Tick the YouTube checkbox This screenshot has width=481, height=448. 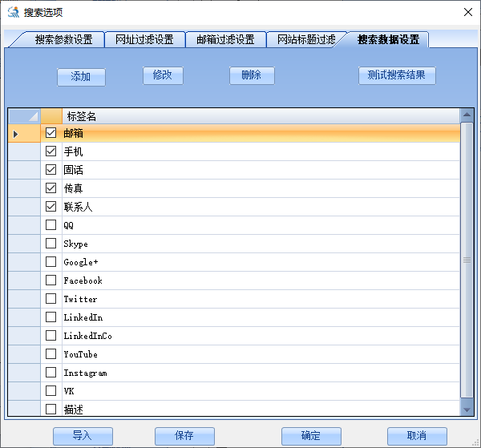pos(51,354)
